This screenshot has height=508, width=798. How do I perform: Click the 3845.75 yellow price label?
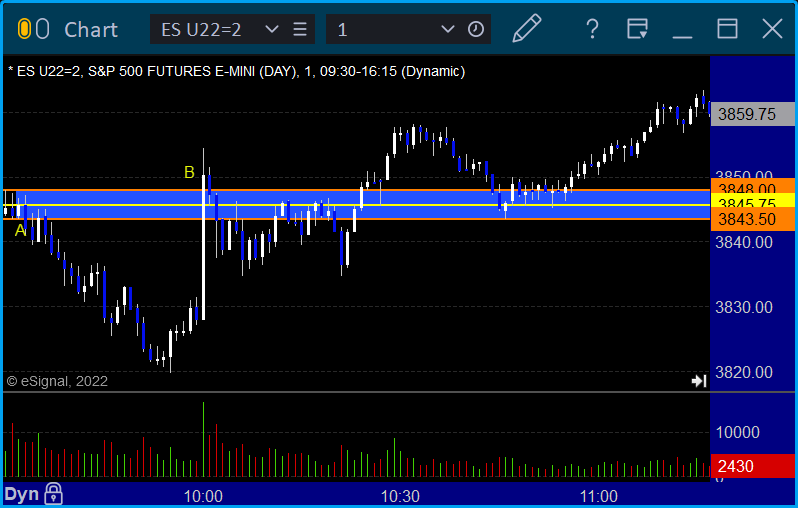pyautogui.click(x=752, y=202)
